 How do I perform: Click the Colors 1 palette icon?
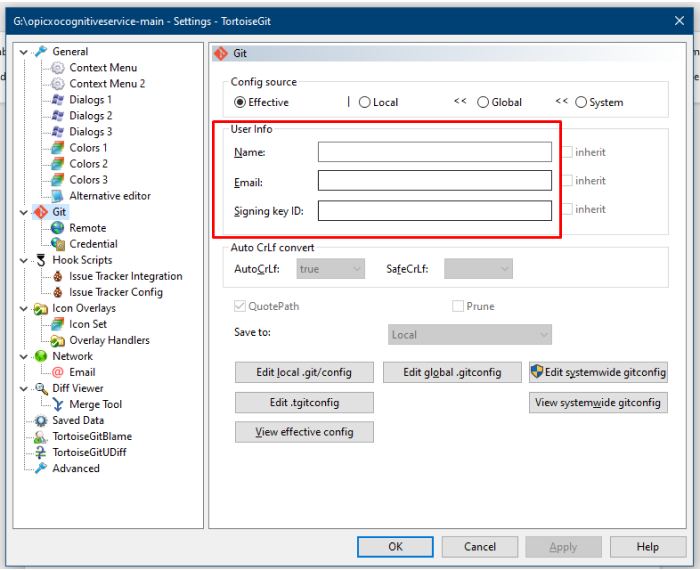(x=57, y=148)
